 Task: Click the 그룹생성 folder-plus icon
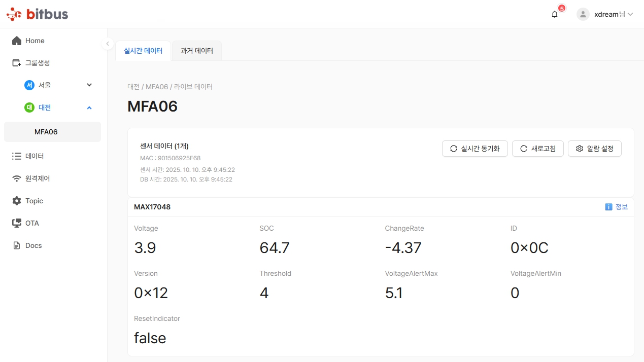17,63
